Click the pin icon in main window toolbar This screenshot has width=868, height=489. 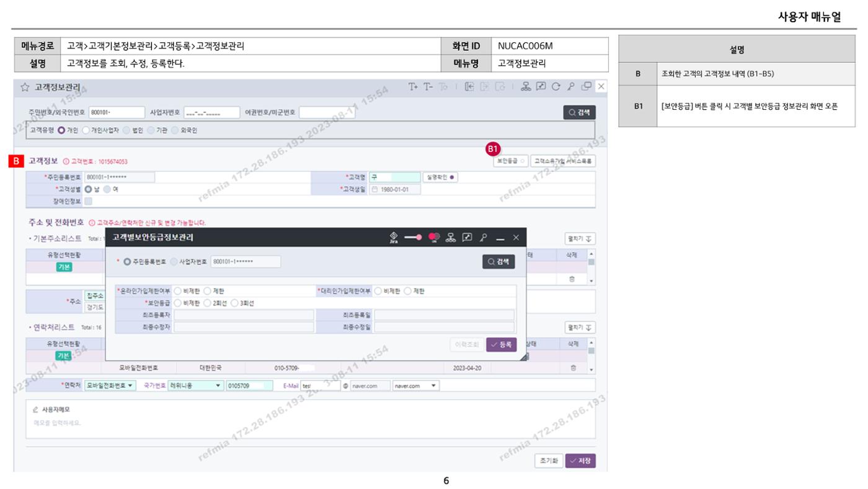pos(570,87)
